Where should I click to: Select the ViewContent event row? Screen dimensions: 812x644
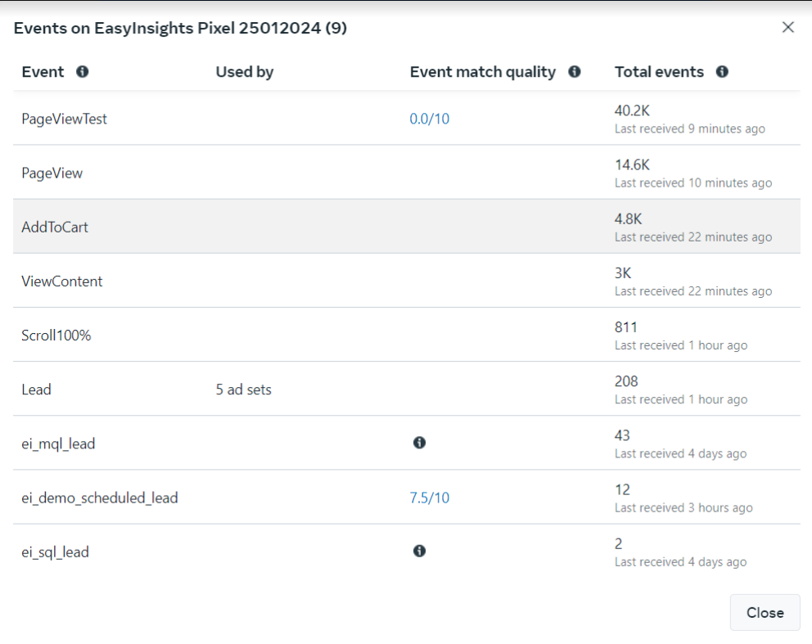click(62, 281)
